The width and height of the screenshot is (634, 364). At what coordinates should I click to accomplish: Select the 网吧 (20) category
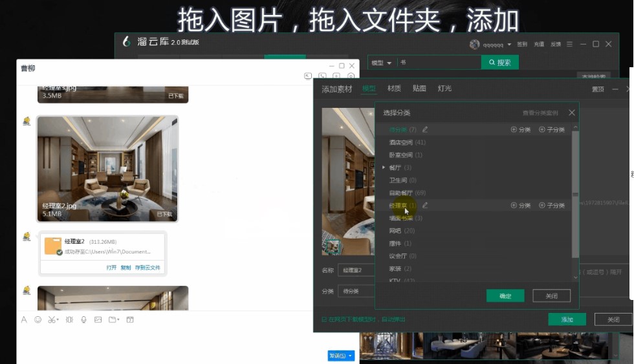pos(402,231)
